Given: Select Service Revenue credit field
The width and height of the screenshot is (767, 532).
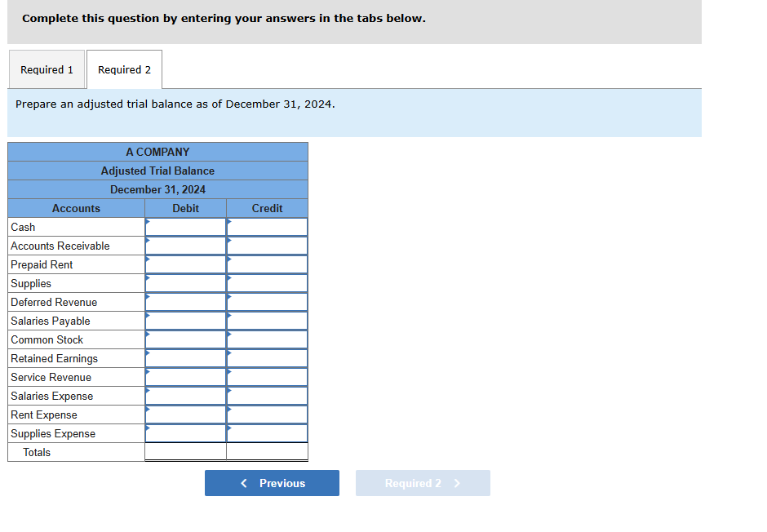Looking at the screenshot, I should (x=268, y=377).
